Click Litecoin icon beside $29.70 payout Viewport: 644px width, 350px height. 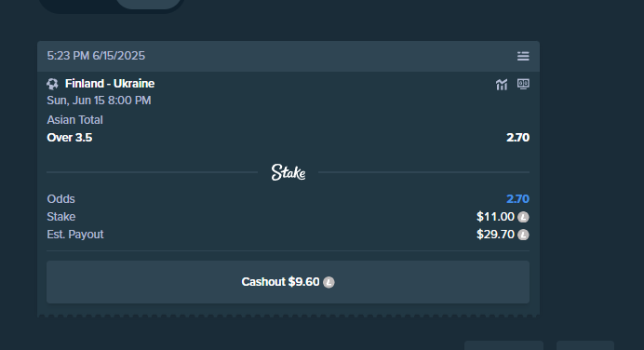click(523, 235)
